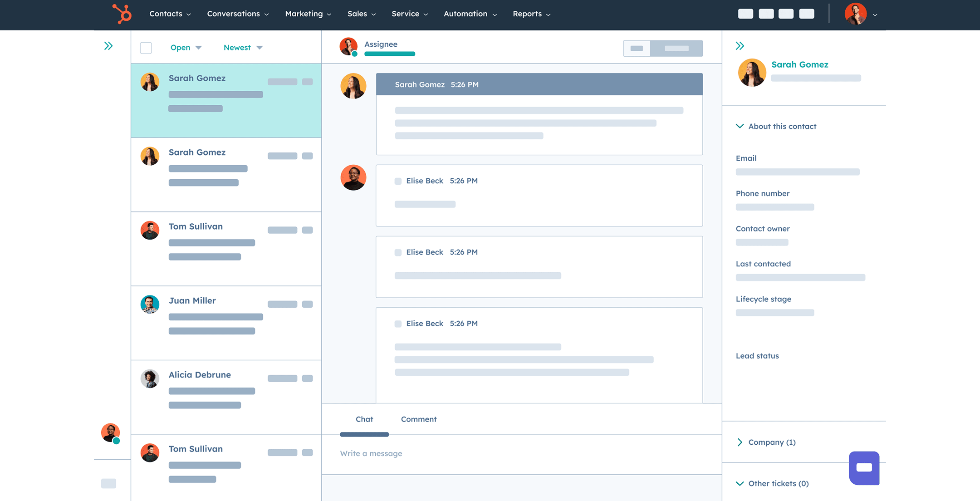
Task: Switch to the Comment tab
Action: coord(419,419)
